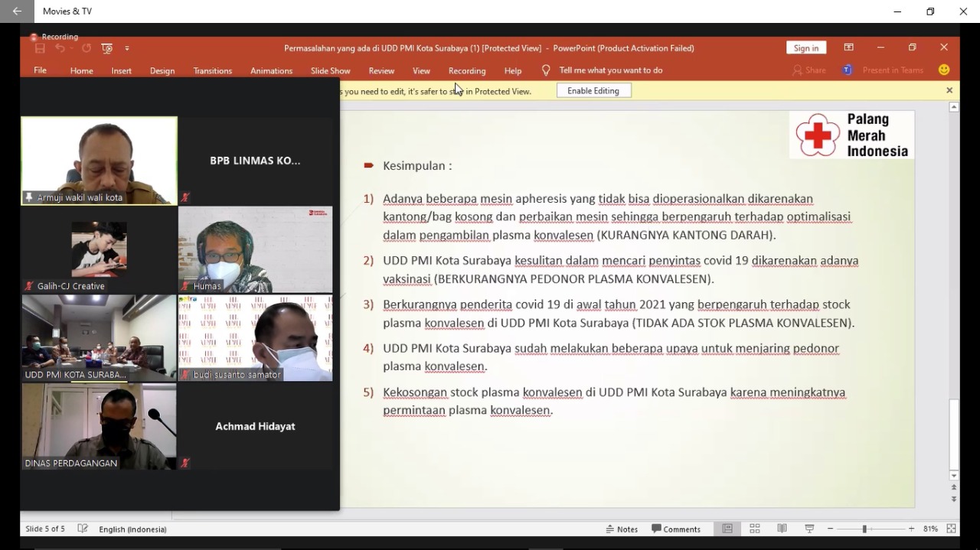
Task: Open the Slide Show tab
Action: click(330, 70)
